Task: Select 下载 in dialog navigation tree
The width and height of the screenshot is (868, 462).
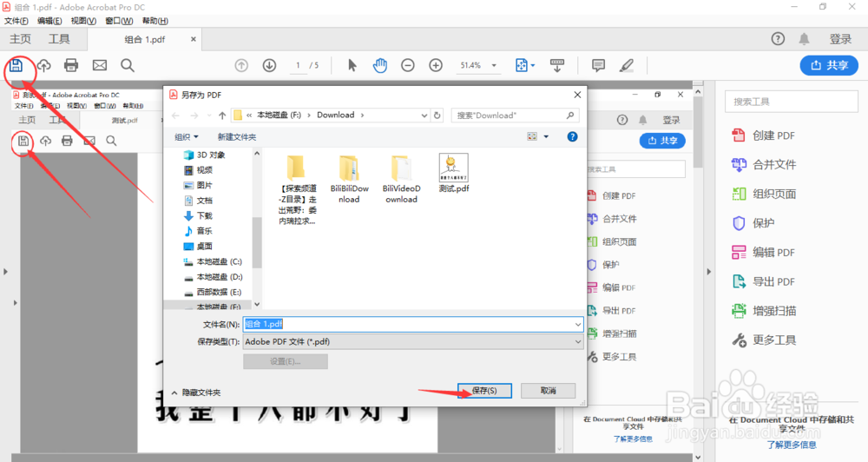Action: [198, 215]
